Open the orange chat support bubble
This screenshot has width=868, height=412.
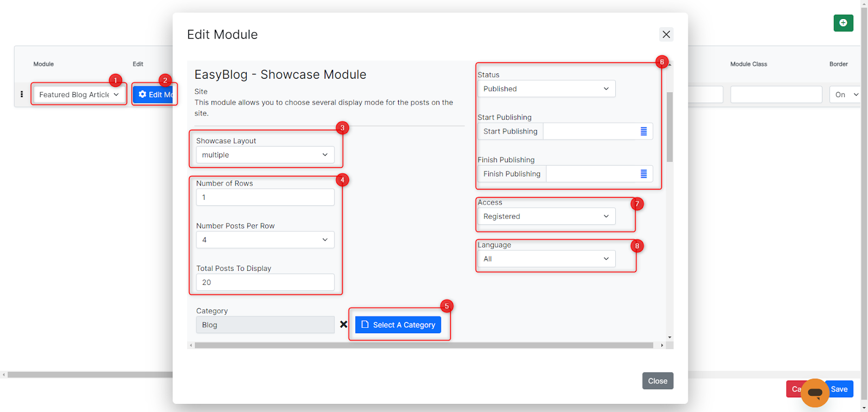click(814, 392)
